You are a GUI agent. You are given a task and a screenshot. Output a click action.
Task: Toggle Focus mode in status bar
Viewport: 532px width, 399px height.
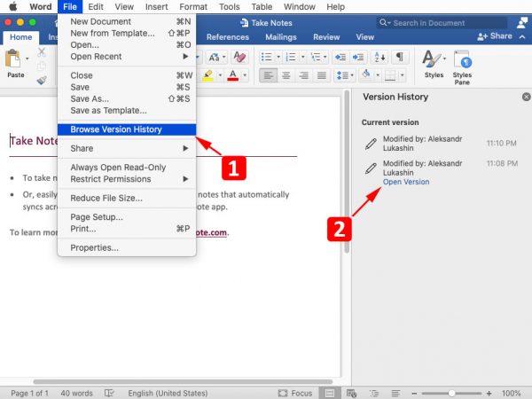294,393
